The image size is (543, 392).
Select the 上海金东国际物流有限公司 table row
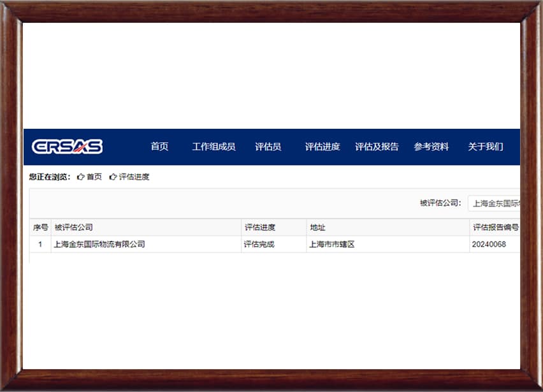coord(275,245)
